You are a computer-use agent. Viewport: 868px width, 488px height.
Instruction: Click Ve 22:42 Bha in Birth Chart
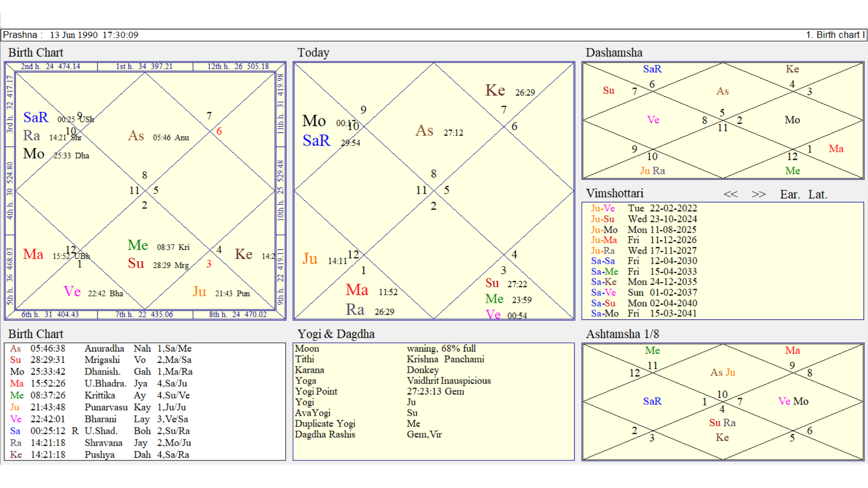(93, 292)
